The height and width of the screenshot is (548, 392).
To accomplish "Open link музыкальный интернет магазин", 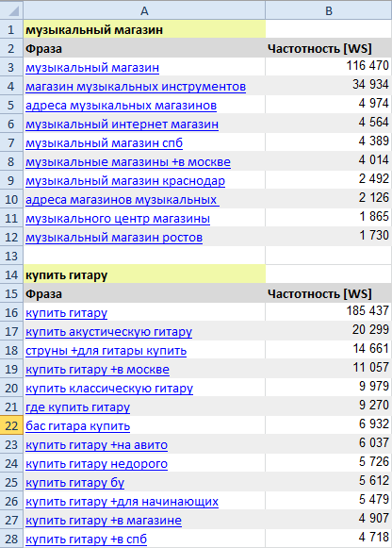I will coord(122,125).
